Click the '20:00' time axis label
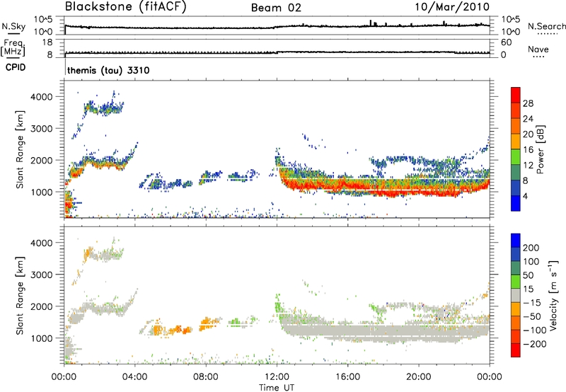This screenshot has height=392, width=566. (419, 377)
